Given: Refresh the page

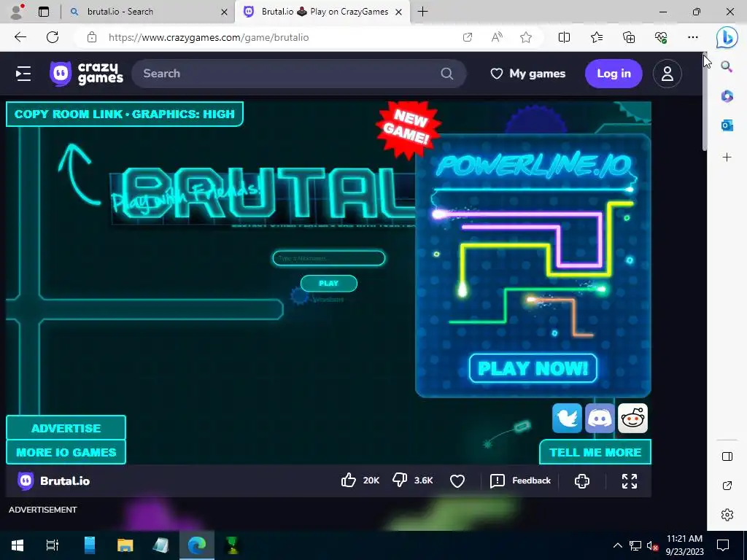Looking at the screenshot, I should point(53,37).
